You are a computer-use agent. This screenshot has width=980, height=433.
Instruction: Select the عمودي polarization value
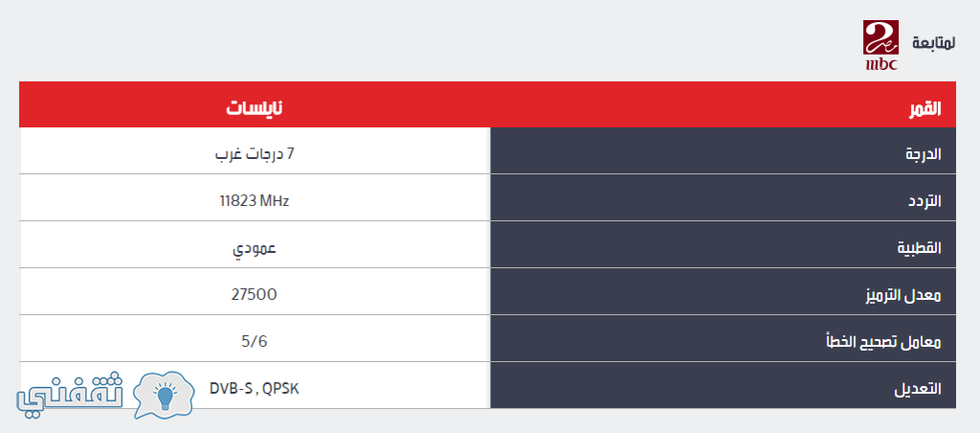[255, 248]
